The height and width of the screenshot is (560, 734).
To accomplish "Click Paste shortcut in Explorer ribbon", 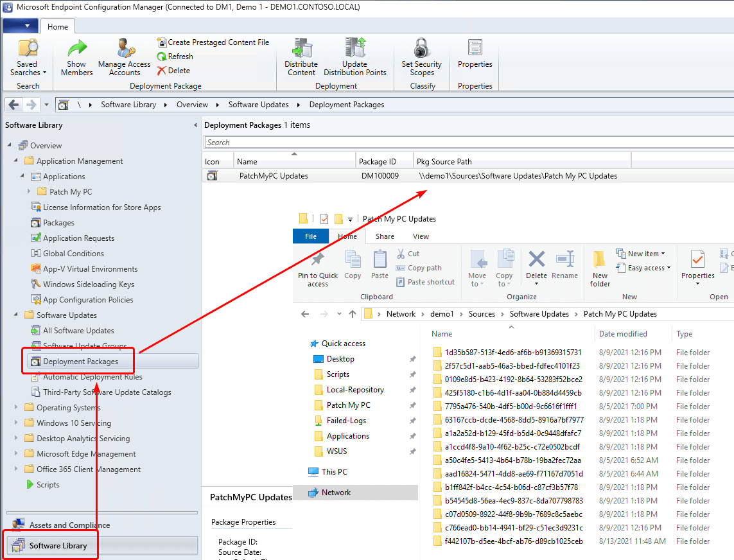I will (x=426, y=282).
